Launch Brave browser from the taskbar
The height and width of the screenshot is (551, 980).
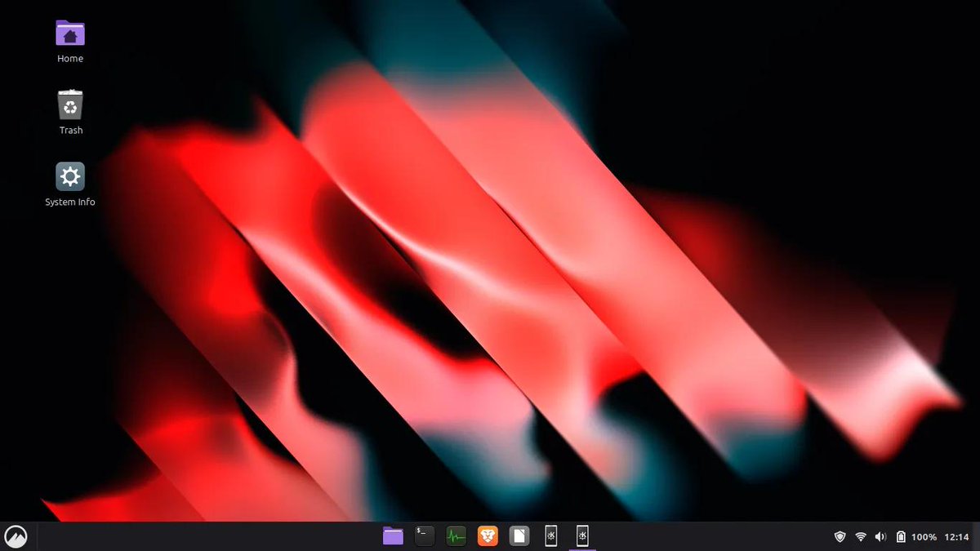(x=488, y=536)
